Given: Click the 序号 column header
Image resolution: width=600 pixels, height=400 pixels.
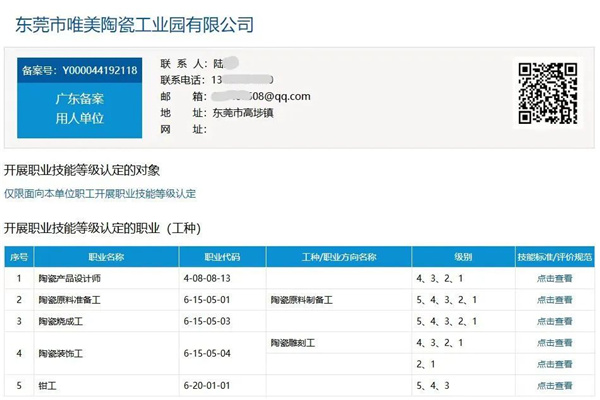Looking at the screenshot, I should coord(19,257).
